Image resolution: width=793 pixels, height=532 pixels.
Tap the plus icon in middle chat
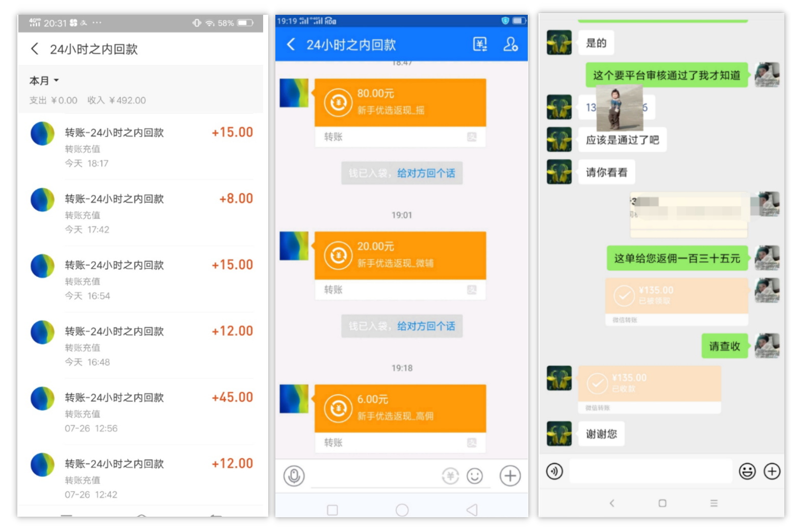pyautogui.click(x=510, y=476)
